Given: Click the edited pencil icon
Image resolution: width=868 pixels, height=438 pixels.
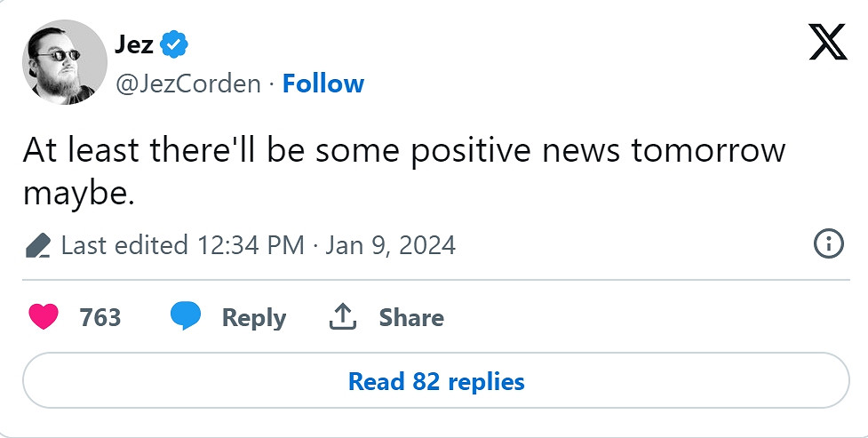Looking at the screenshot, I should 38,245.
